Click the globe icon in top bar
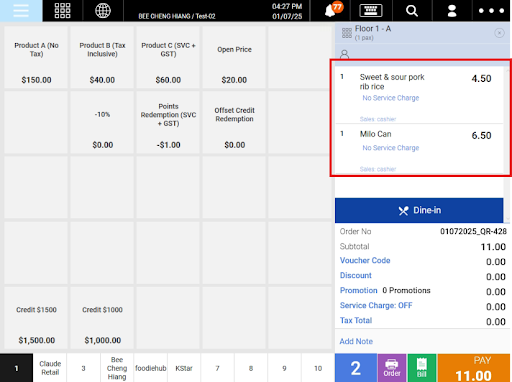 point(103,11)
